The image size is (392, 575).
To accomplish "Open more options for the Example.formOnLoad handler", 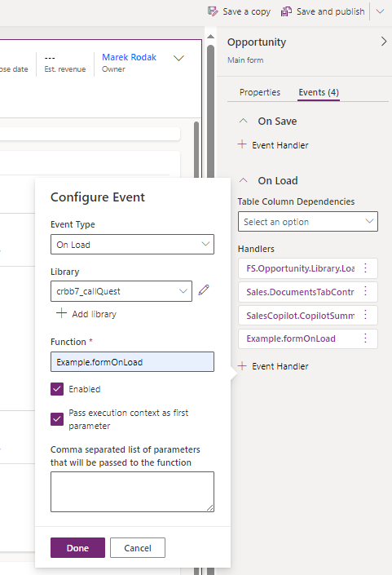I will point(365,338).
